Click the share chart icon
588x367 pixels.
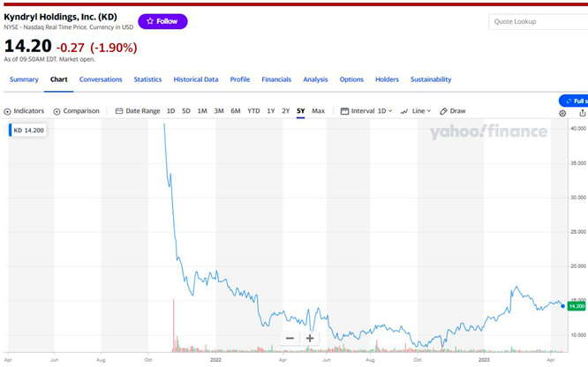(583, 113)
